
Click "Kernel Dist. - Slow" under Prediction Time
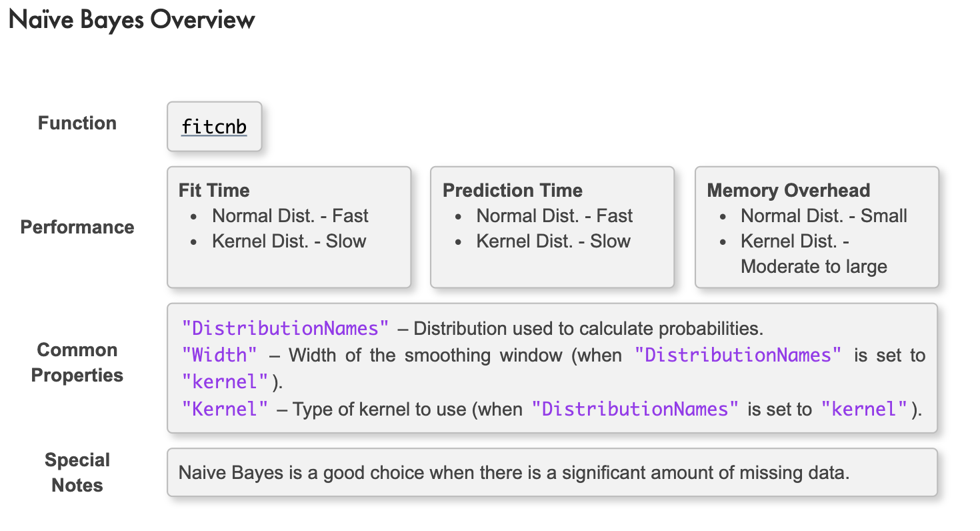tap(553, 241)
